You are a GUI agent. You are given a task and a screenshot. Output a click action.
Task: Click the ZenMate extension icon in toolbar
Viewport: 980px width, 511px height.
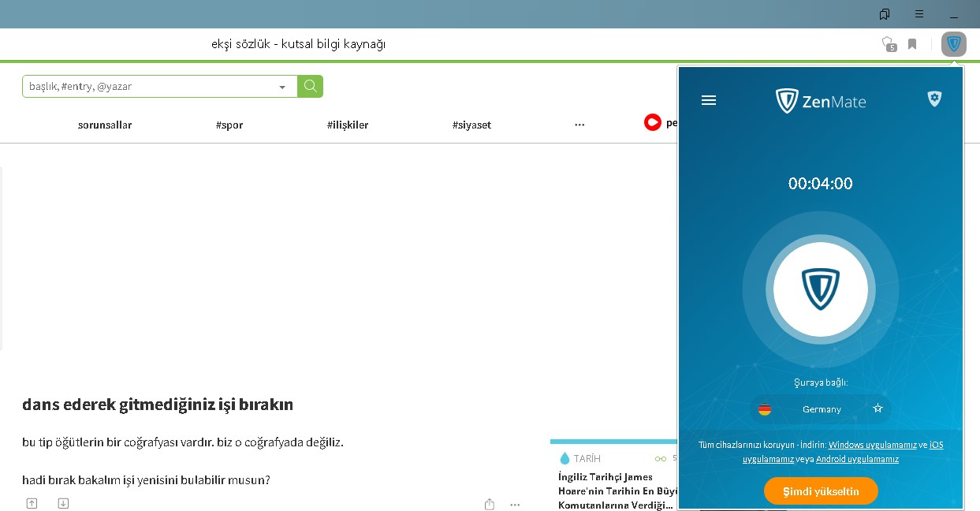click(x=953, y=44)
